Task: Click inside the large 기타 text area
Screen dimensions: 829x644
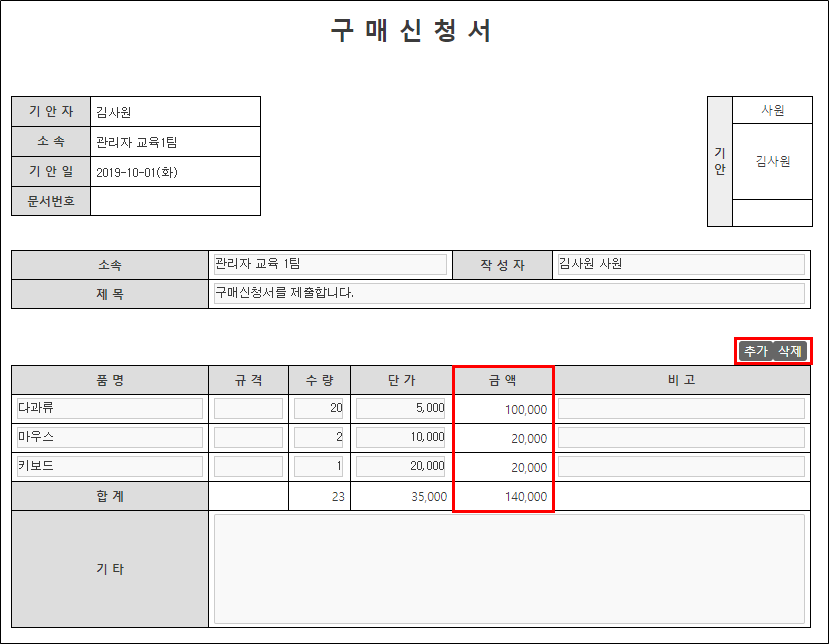Action: tap(508, 568)
